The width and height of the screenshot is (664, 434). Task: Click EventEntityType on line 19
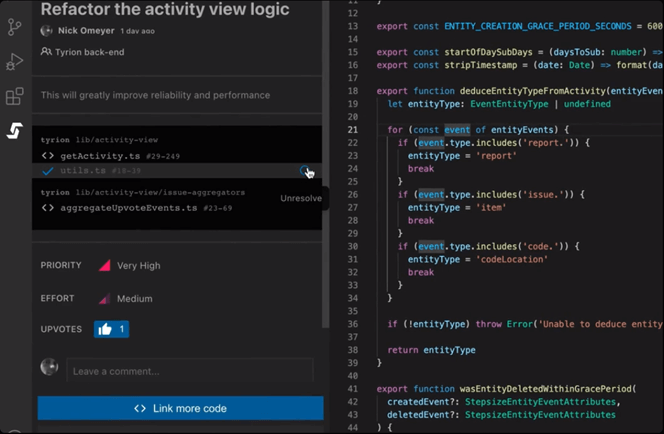pyautogui.click(x=509, y=104)
